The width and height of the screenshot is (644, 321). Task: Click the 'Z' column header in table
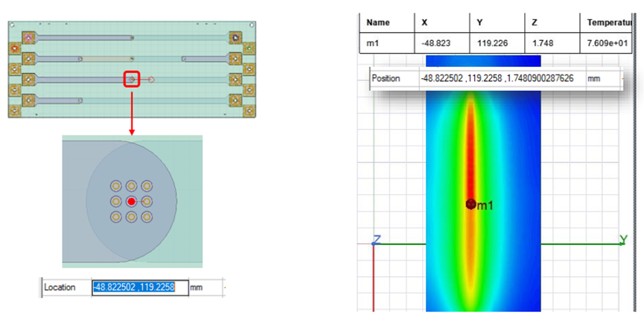[x=552, y=22]
